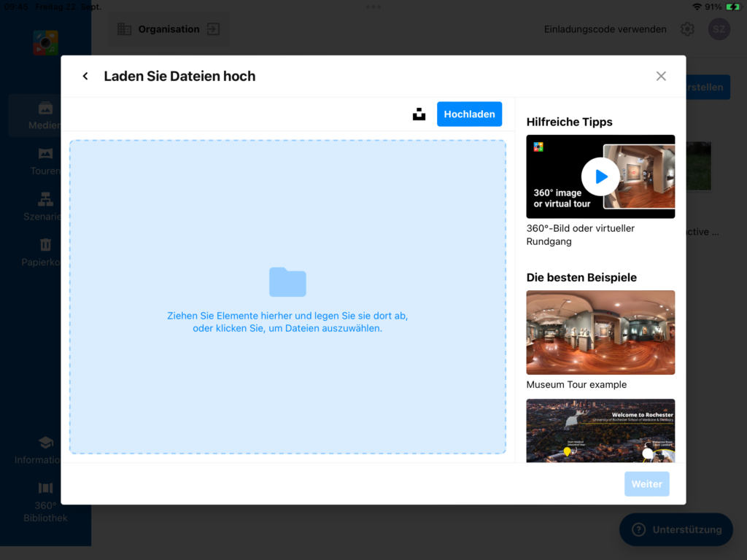Go back using the arrow beside the title
Screen dimensions: 747x560
pos(85,77)
